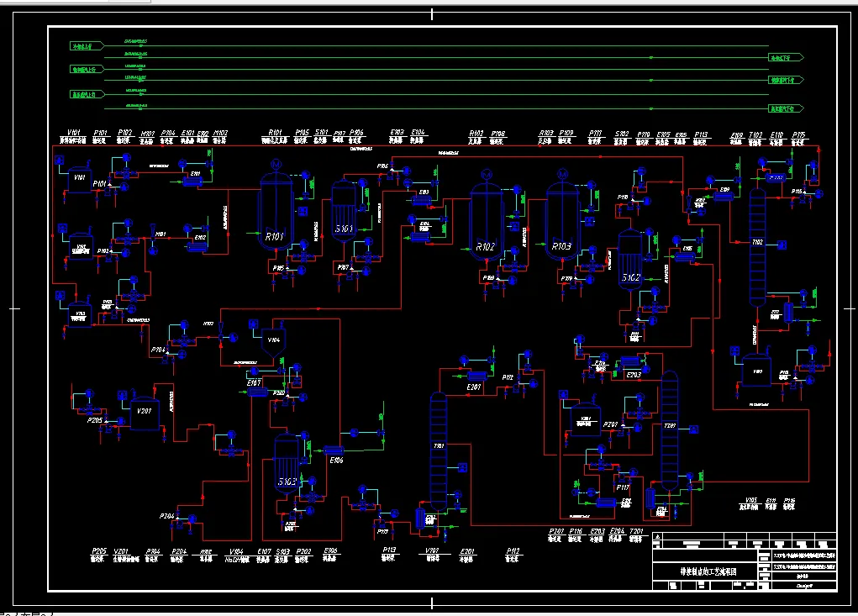Screen dimensions: 858x616
Task: Click the "V105" legend entry near title block
Action: tap(751, 501)
